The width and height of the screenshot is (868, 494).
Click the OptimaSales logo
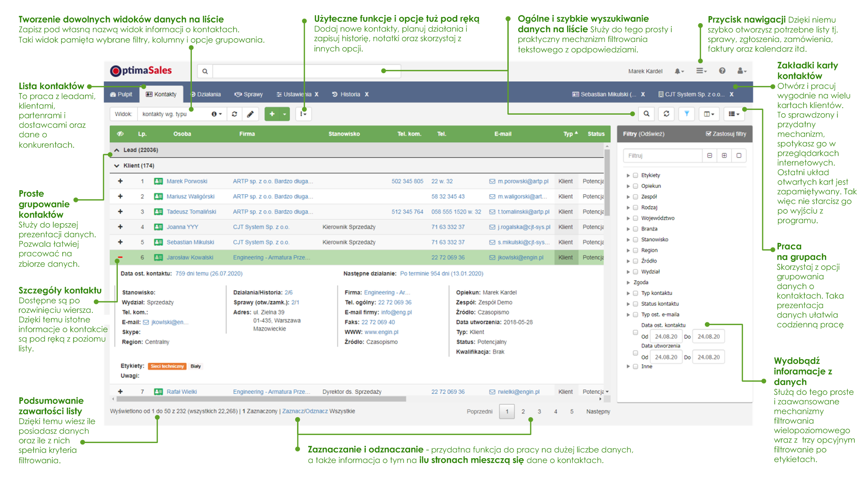click(x=141, y=71)
